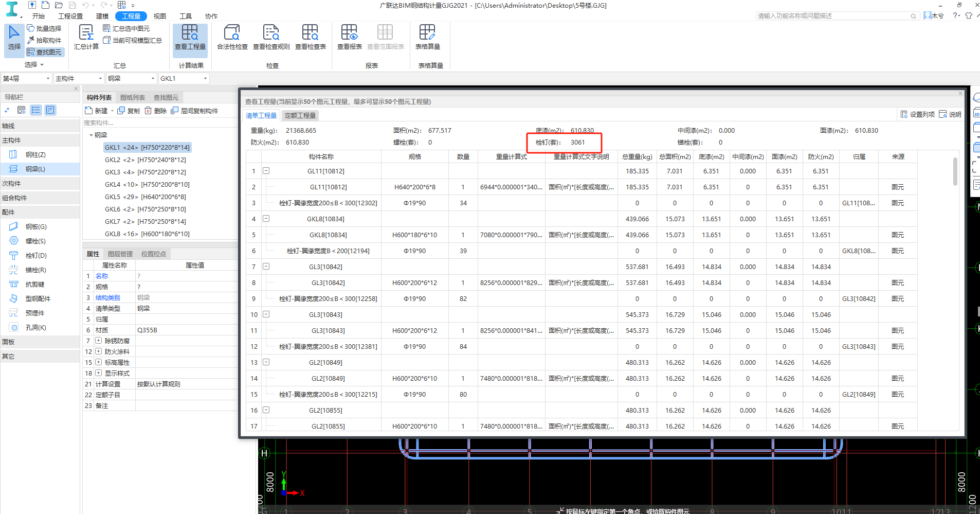
Task: Expand the 选择 group dropdown arrow
Action: pyautogui.click(x=42, y=65)
